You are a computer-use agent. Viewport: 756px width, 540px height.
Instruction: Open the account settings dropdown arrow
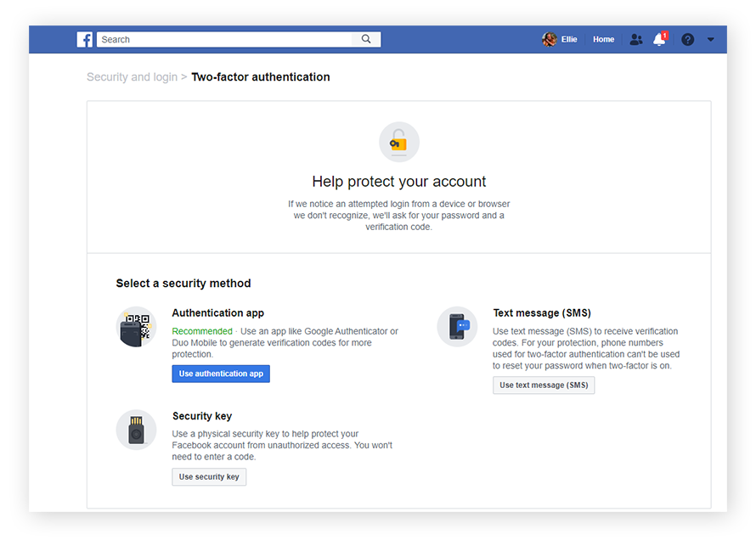pyautogui.click(x=711, y=39)
